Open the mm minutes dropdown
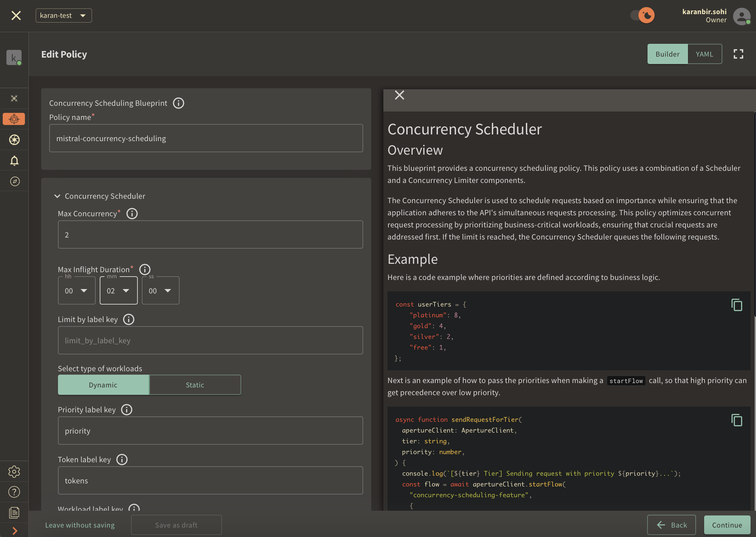 click(119, 290)
